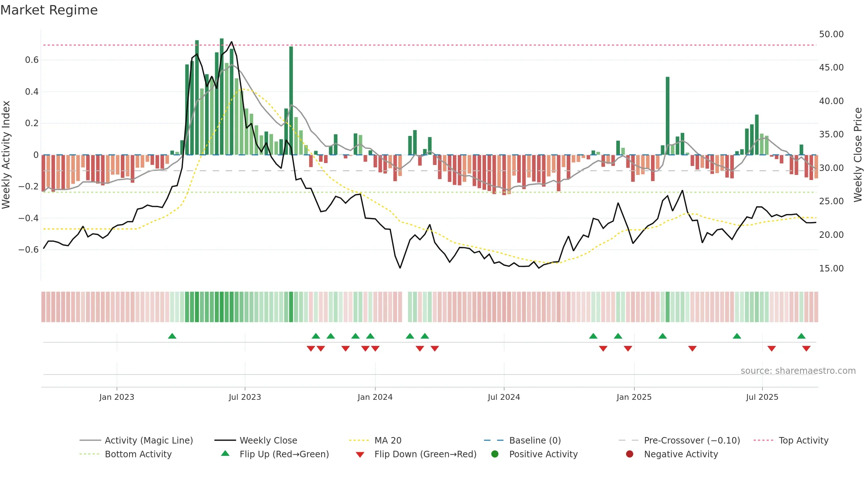868x488 pixels.
Task: Click the Jan 2025 axis label
Action: click(x=634, y=397)
